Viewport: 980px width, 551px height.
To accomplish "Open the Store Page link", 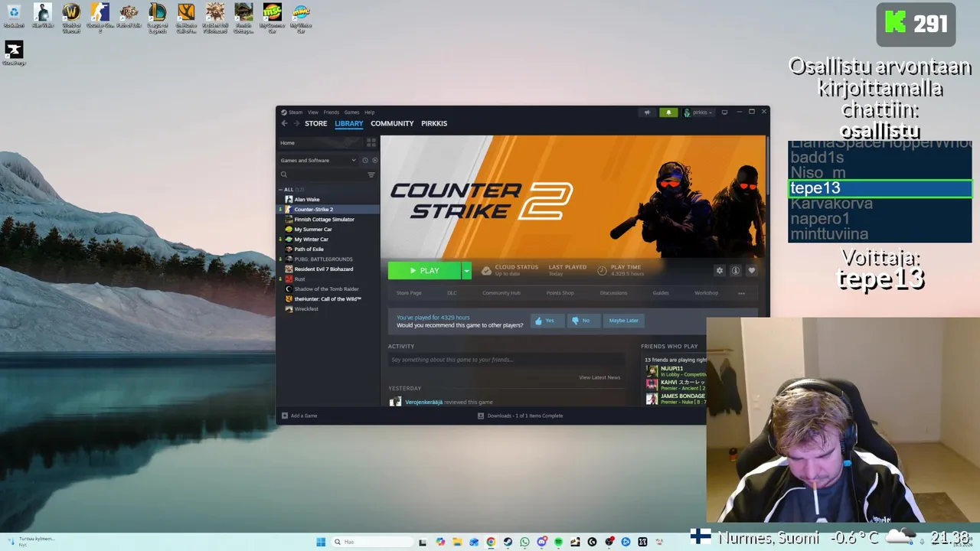I will pyautogui.click(x=409, y=293).
